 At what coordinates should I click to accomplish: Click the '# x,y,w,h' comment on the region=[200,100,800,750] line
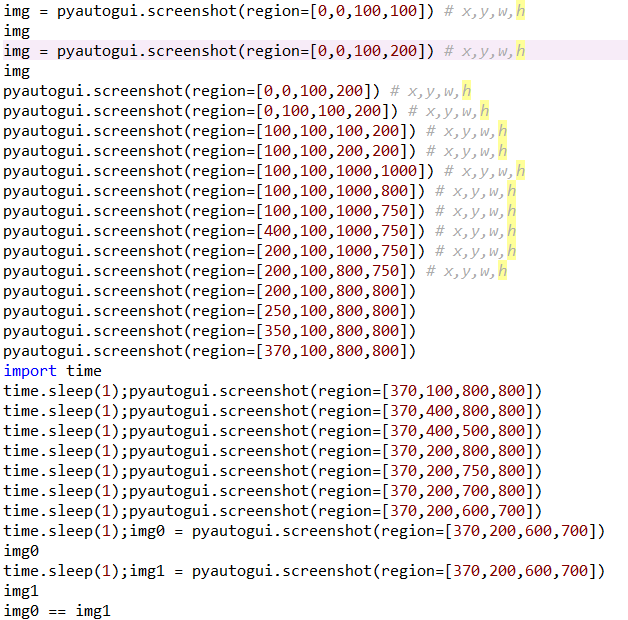coord(467,272)
